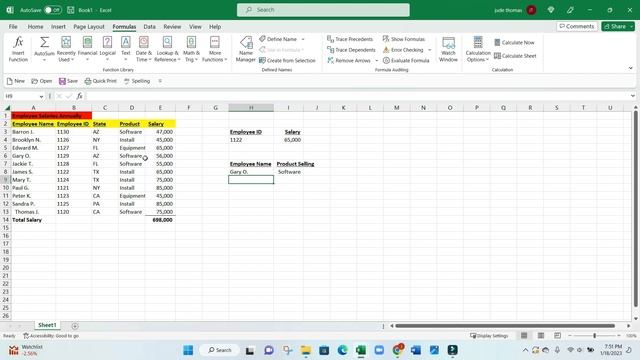Open Math & Trig functions

[x=191, y=49]
